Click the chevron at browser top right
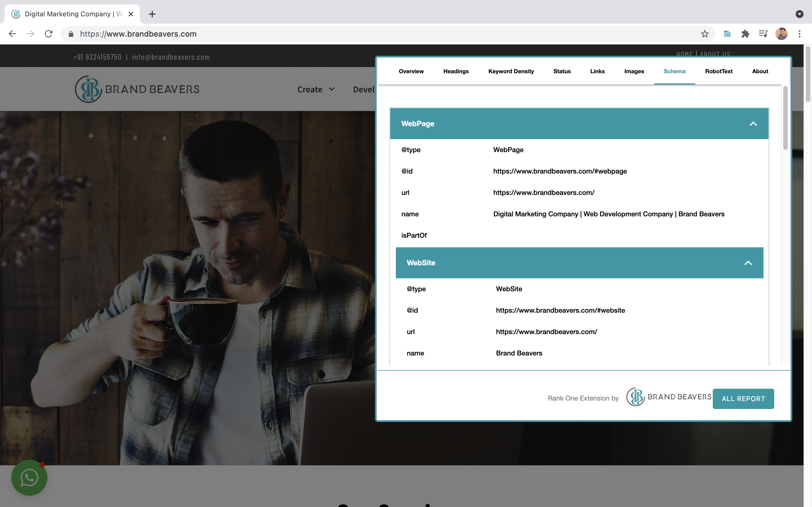 click(x=800, y=14)
